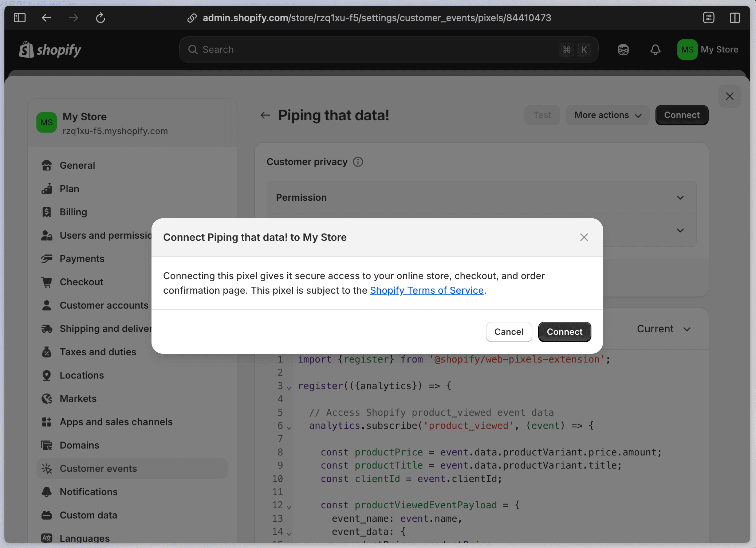Click the notifications bell icon

pos(655,50)
